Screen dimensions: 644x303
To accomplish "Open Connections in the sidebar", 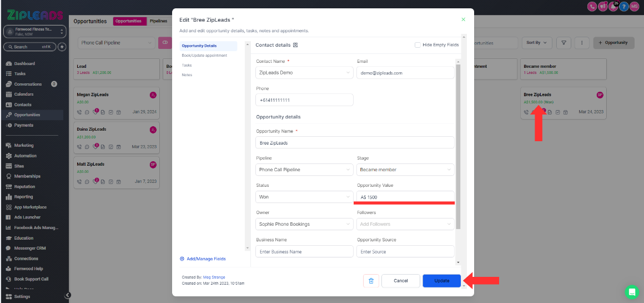I will pyautogui.click(x=26, y=259).
